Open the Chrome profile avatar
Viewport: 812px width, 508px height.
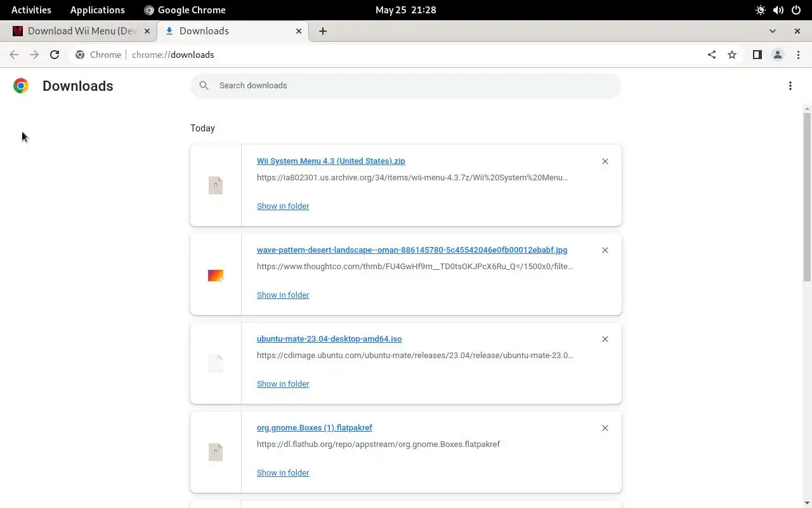[x=778, y=55]
